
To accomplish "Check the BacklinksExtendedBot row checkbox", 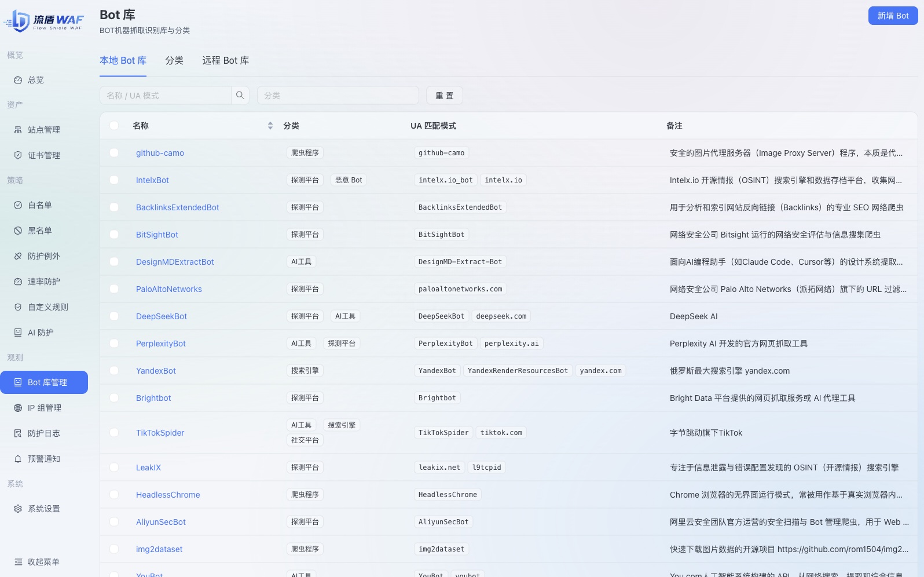I will pos(114,207).
